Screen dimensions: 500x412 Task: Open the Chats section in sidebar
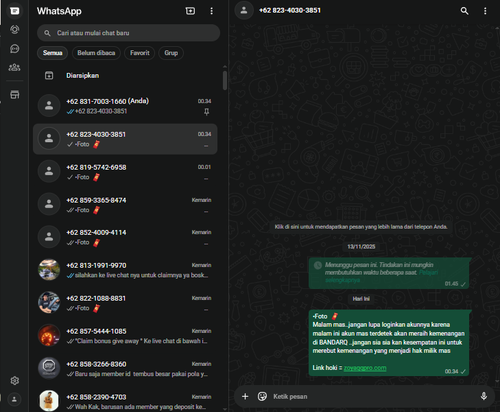tap(14, 11)
